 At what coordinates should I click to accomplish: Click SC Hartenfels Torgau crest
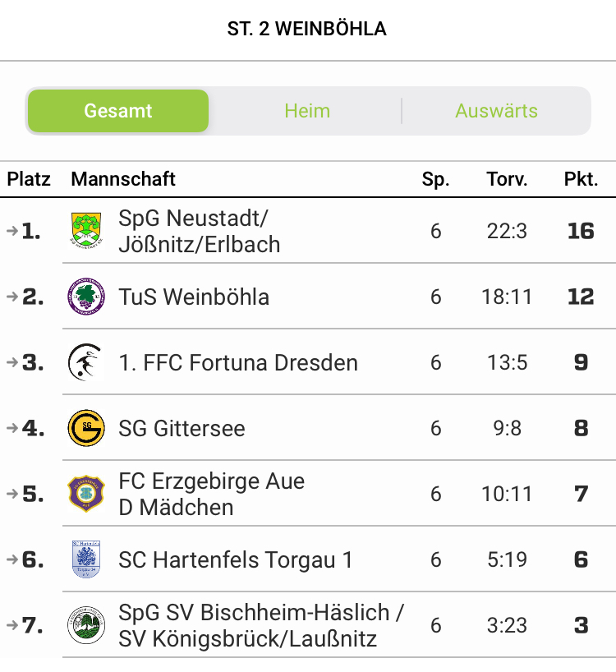(x=86, y=559)
